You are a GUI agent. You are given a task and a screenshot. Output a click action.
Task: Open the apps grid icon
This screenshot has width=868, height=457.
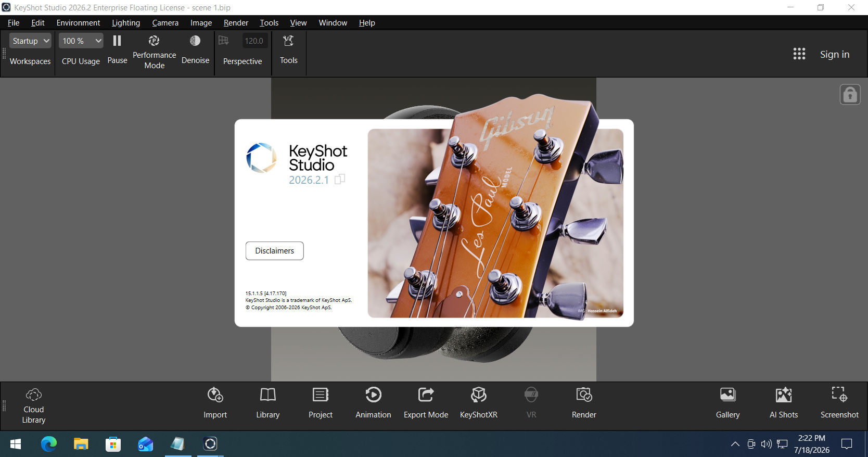tap(799, 54)
